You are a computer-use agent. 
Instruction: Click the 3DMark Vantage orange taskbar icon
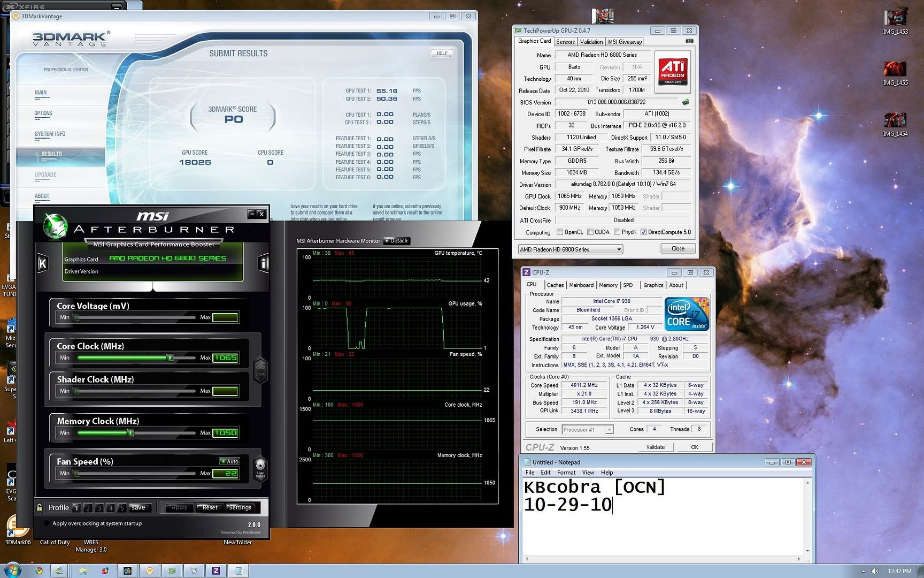[149, 571]
